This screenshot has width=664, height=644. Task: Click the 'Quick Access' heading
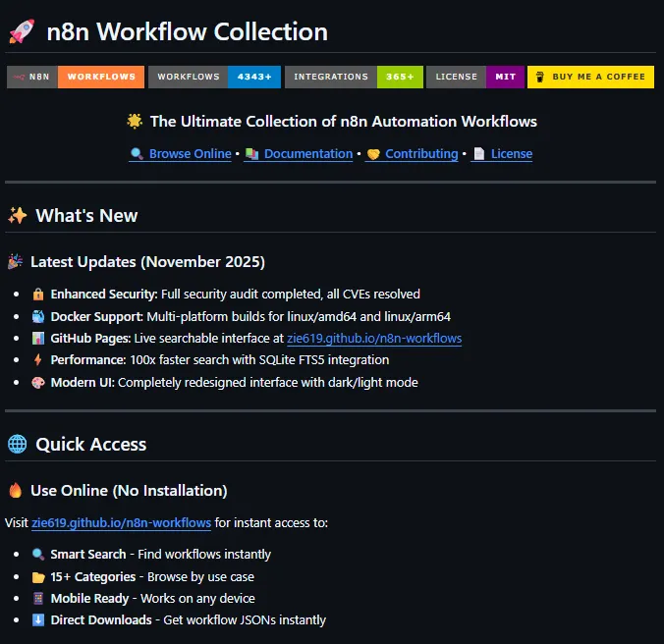[90, 445]
